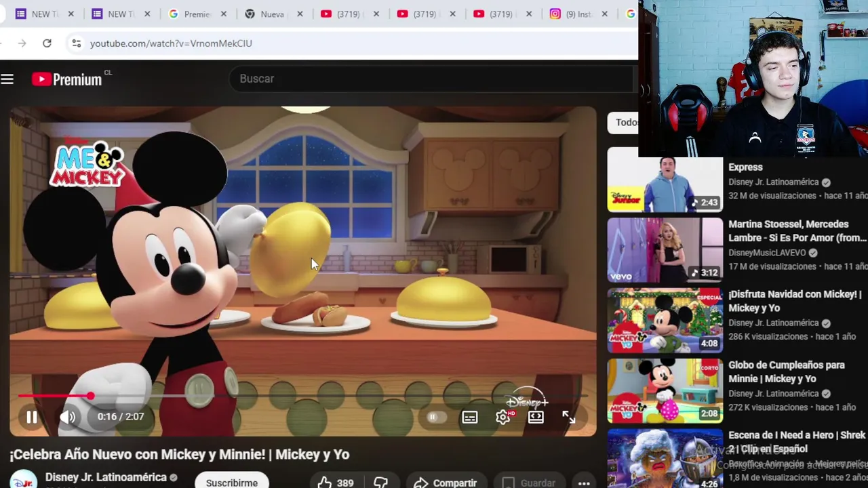Close the Nueva tab
The image size is (868, 488).
point(300,14)
